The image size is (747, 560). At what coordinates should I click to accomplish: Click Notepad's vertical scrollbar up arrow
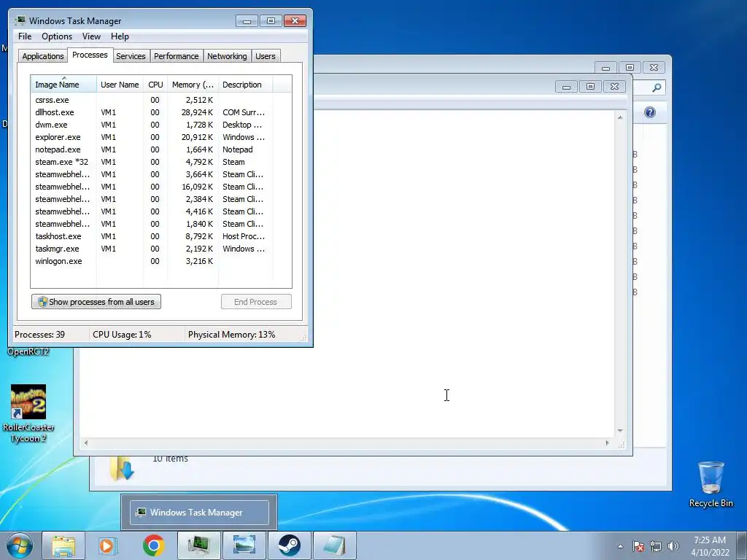(620, 117)
